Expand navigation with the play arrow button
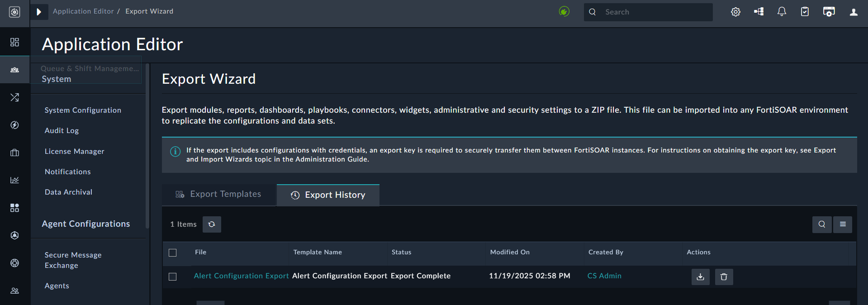This screenshot has width=868, height=305. coord(39,12)
